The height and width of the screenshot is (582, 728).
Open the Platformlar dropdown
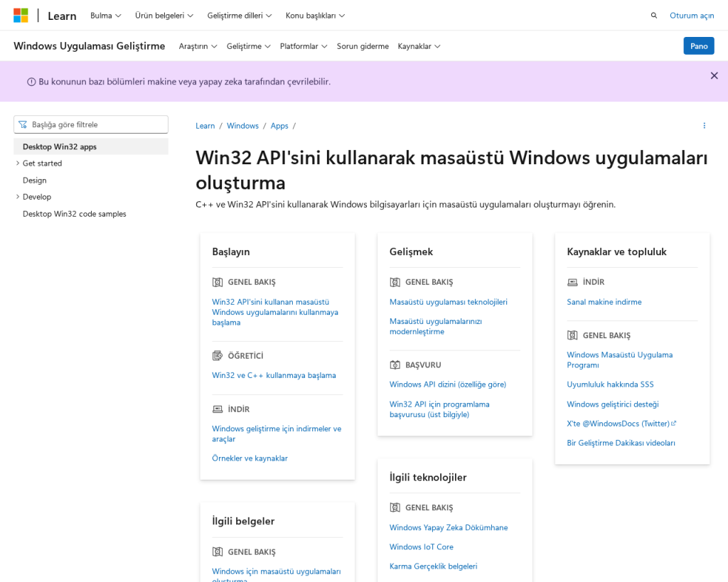coord(304,46)
